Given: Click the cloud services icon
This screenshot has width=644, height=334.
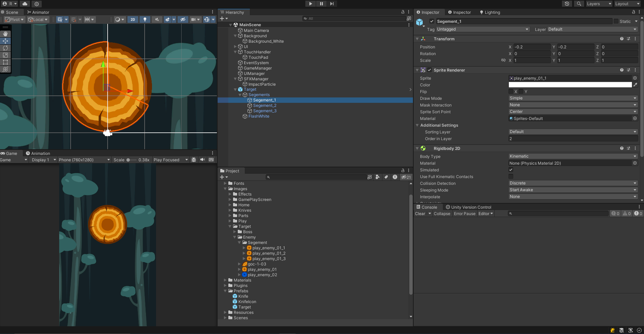Looking at the screenshot, I should pos(25,4).
